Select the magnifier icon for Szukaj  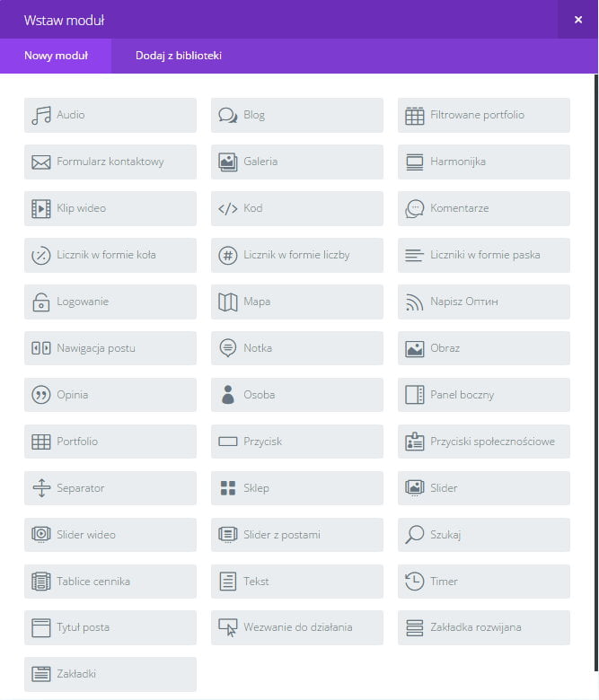point(414,535)
